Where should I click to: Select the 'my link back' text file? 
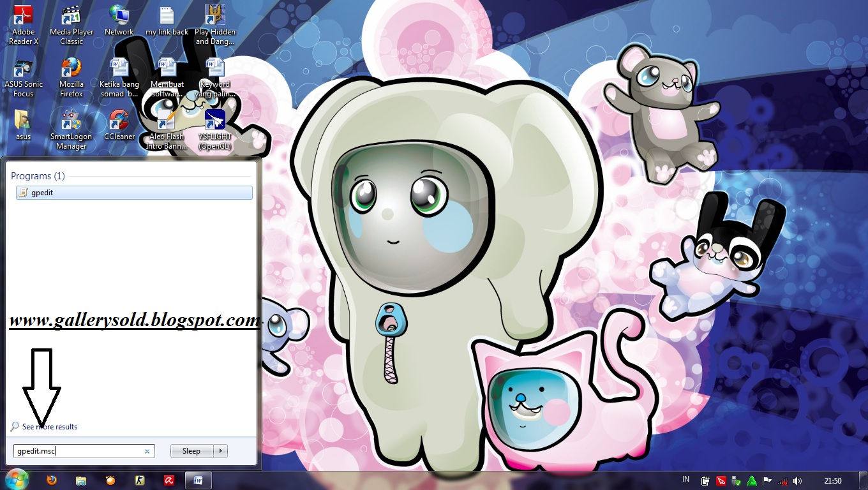[x=167, y=20]
